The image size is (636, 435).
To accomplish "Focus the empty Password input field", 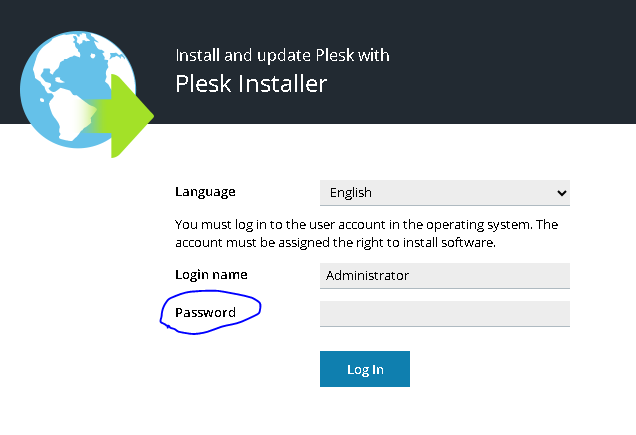I will (444, 314).
